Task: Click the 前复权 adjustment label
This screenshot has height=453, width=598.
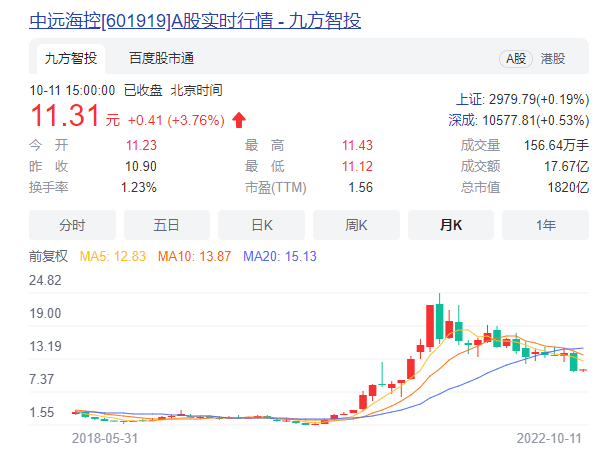Action: (48, 256)
